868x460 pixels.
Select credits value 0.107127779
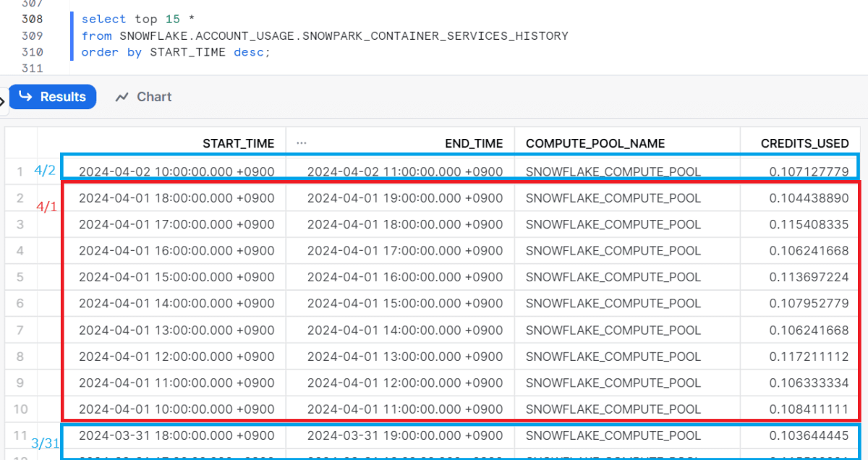click(809, 172)
